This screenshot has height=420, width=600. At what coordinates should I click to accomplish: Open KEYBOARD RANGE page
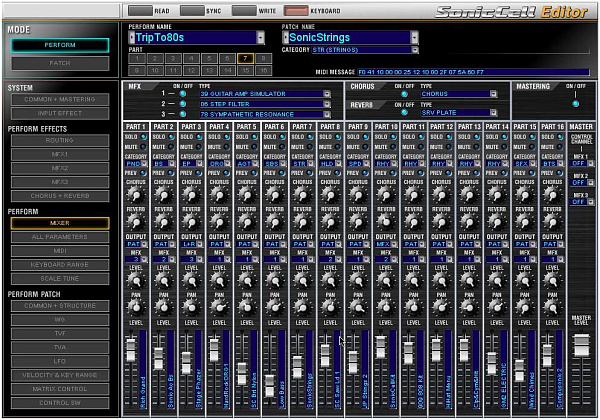[60, 264]
